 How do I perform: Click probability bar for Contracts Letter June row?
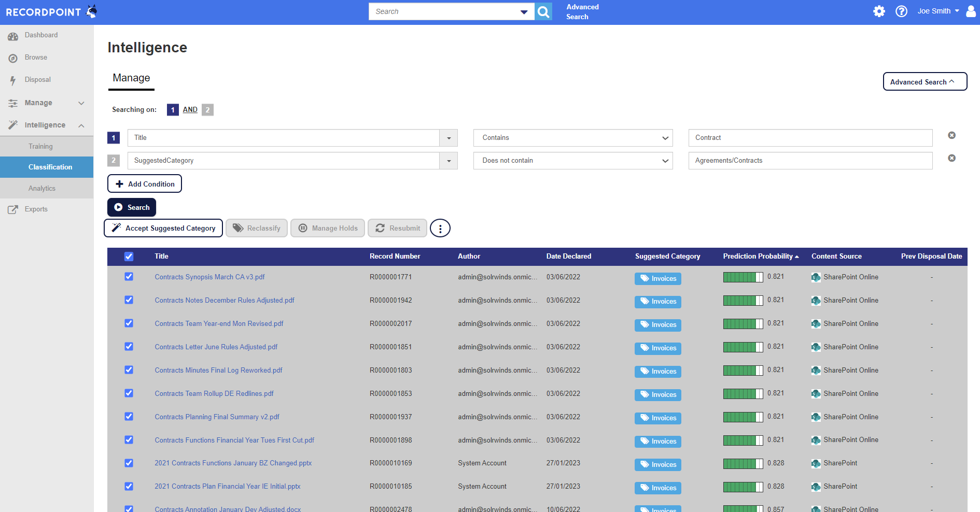[x=743, y=347]
